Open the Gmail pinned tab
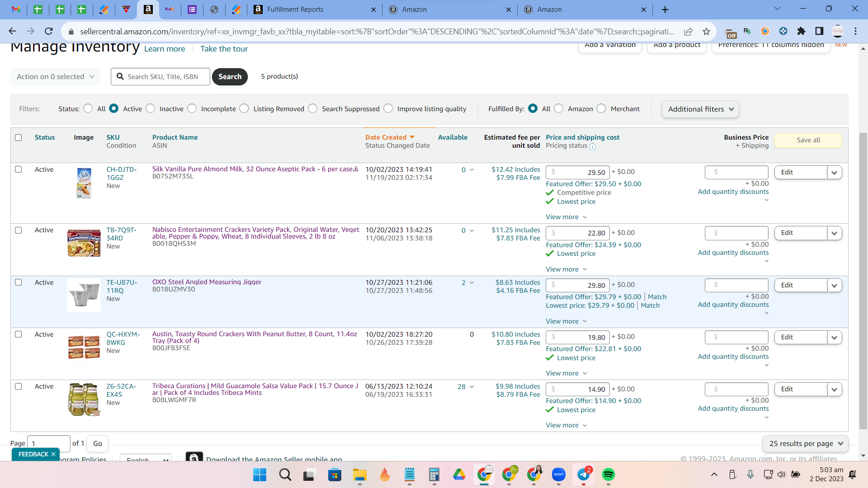This screenshot has height=488, width=868. click(16, 9)
